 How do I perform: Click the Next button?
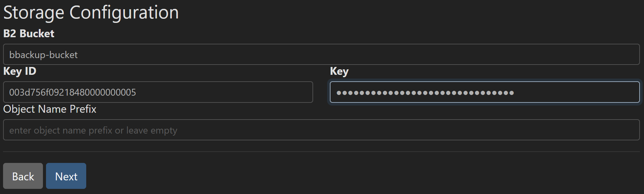tap(66, 176)
